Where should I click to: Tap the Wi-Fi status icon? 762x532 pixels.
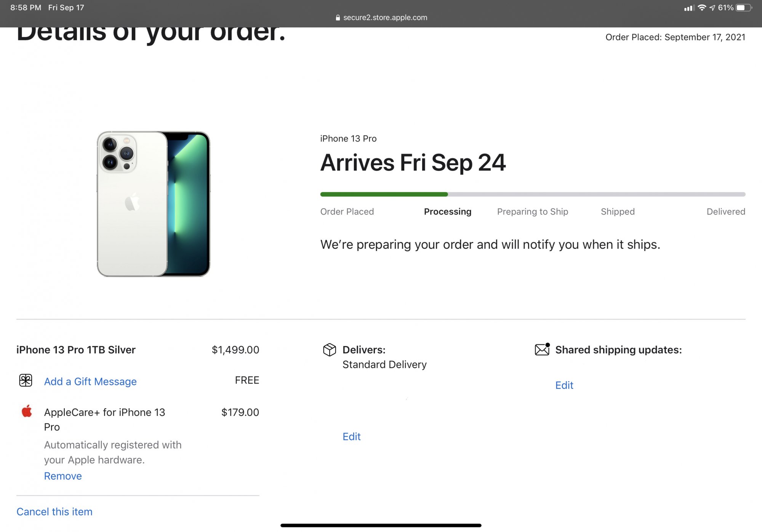701,8
